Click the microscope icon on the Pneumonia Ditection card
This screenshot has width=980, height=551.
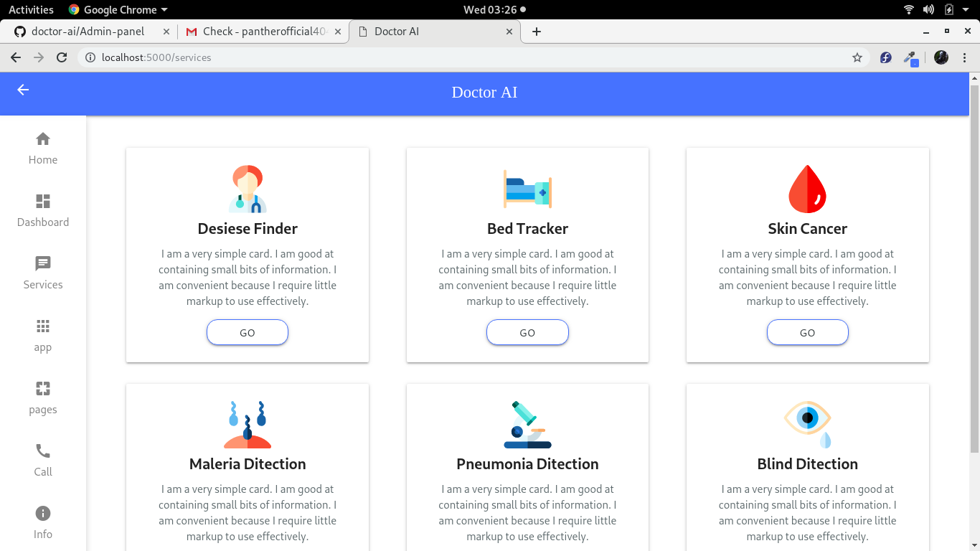tap(527, 425)
